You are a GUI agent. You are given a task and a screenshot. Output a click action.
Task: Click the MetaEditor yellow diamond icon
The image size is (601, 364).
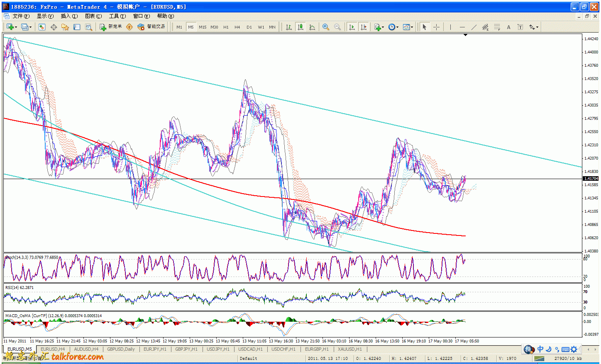coord(129,27)
